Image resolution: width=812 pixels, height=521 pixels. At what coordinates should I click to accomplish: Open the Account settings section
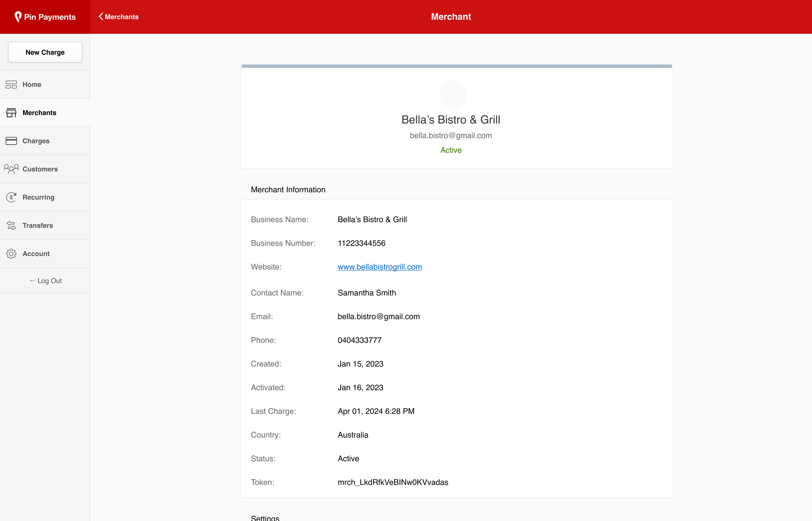[x=45, y=253]
